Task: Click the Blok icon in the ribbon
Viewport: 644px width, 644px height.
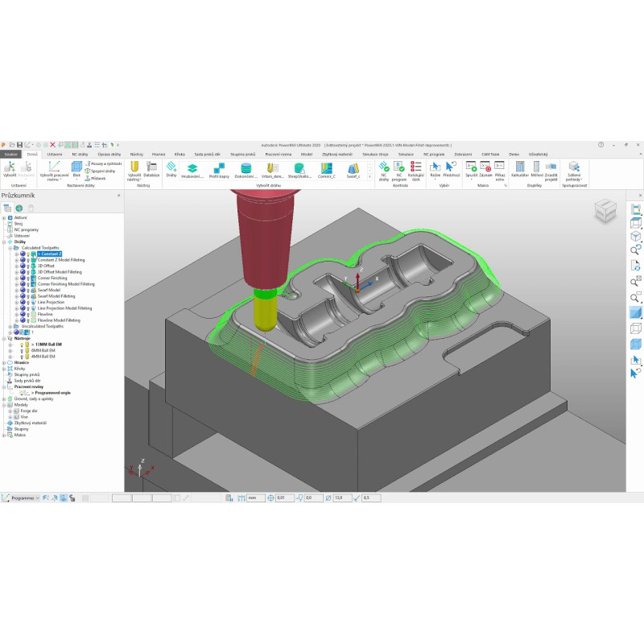Action: (76, 168)
